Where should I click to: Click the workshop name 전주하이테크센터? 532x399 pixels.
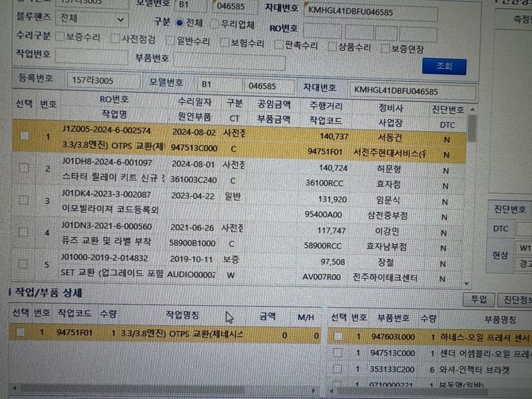click(x=385, y=278)
